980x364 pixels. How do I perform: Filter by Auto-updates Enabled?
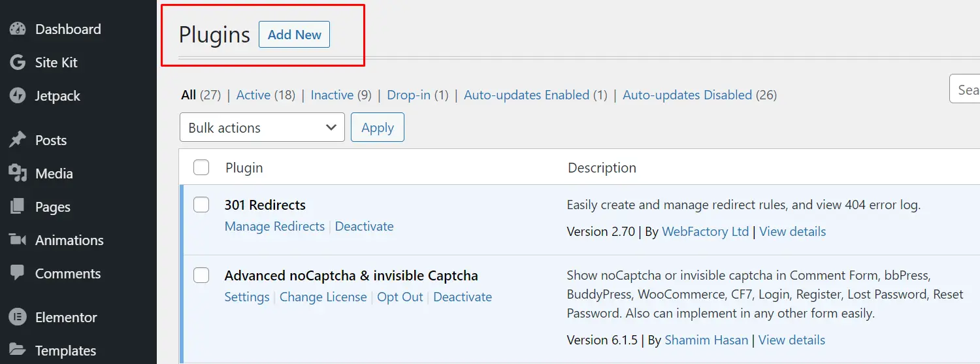(x=527, y=95)
